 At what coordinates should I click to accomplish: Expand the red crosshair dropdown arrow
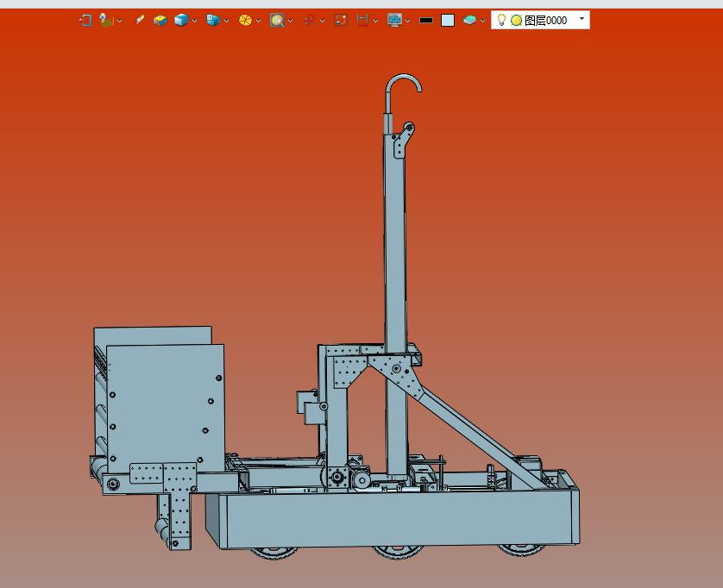click(x=322, y=21)
